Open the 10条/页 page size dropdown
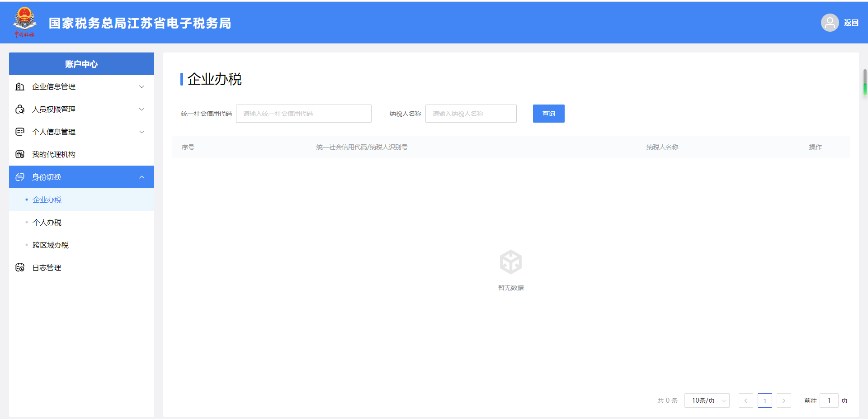 tap(707, 400)
